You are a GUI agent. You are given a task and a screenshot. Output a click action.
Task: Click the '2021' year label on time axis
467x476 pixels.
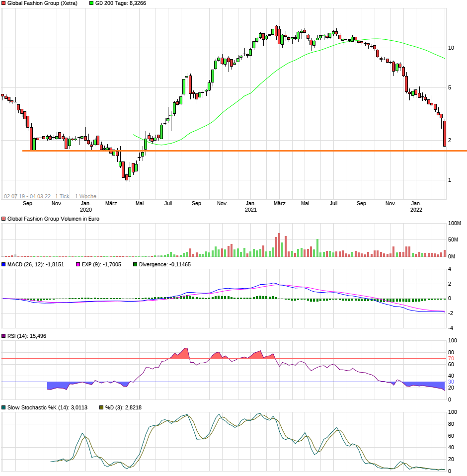tap(251, 210)
